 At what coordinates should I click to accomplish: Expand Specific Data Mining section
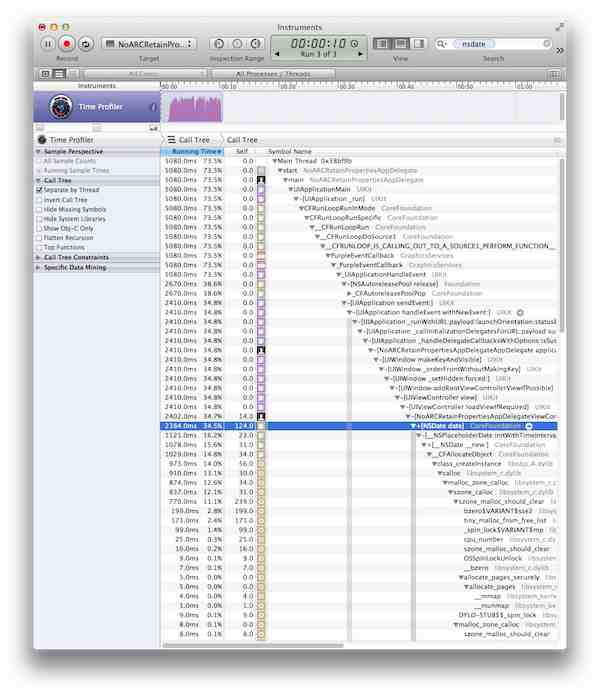(38, 268)
